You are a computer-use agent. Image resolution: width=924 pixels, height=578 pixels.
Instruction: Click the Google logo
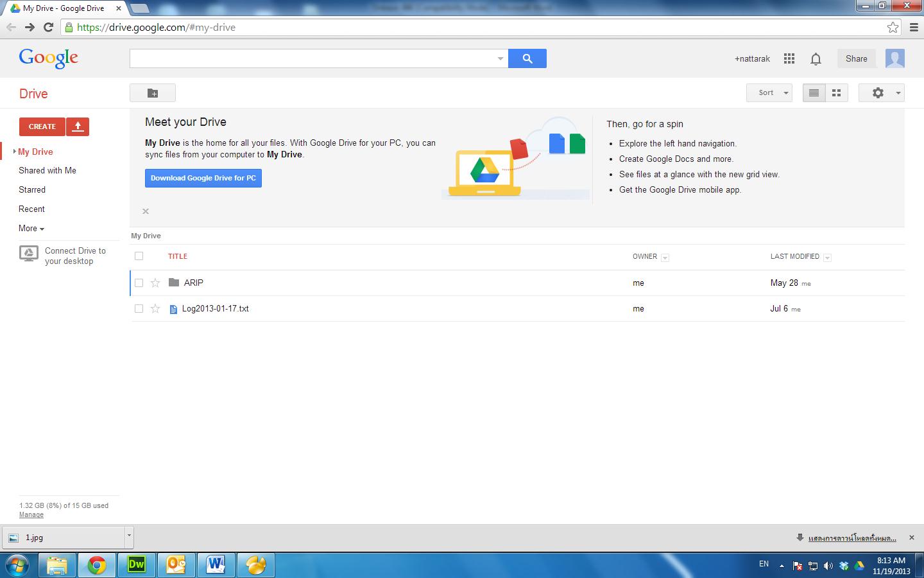point(49,58)
